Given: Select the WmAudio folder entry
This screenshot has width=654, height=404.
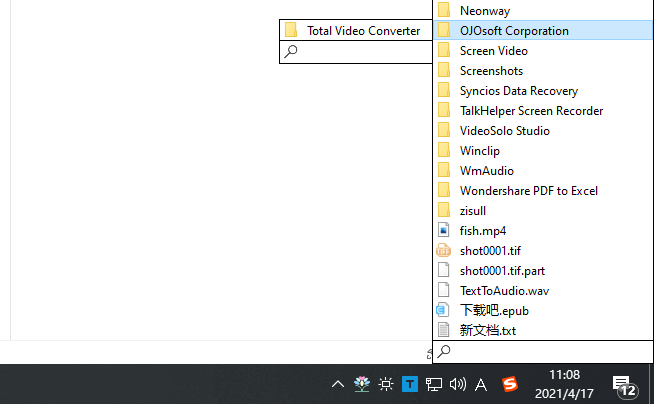Looking at the screenshot, I should tap(543, 171).
